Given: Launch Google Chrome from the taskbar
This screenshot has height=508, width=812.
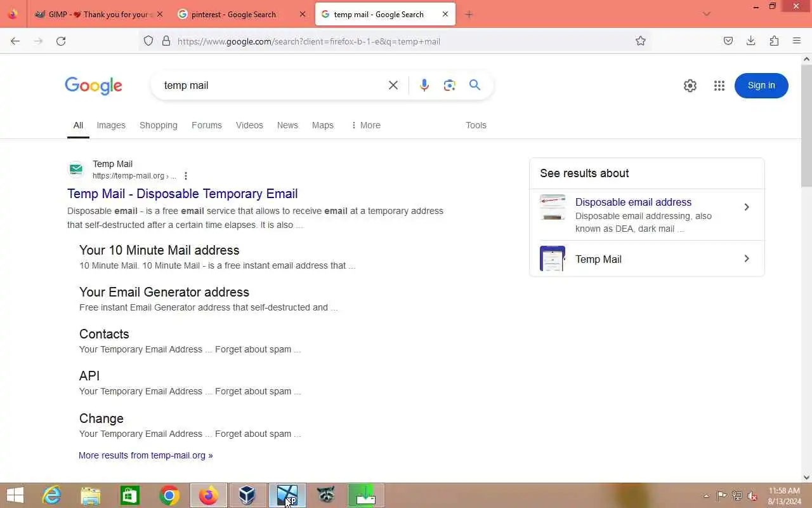Looking at the screenshot, I should (x=169, y=495).
